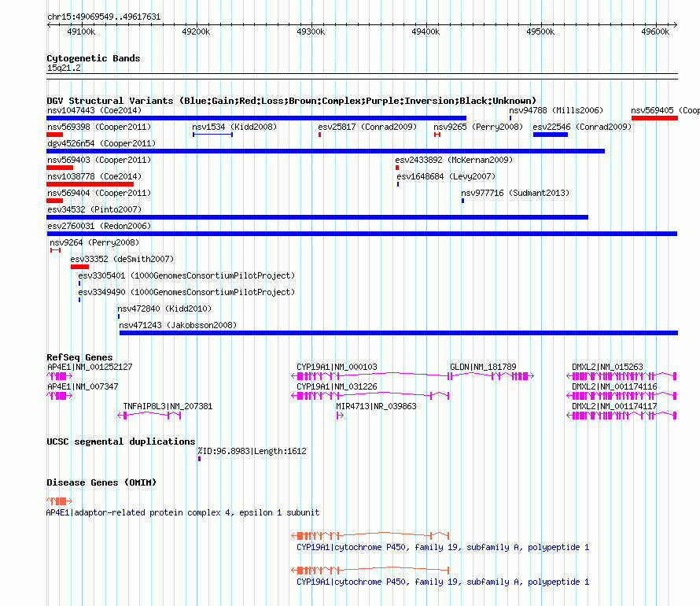
Task: Click the chr15:49069549..49617631 region label
Action: click(x=104, y=17)
